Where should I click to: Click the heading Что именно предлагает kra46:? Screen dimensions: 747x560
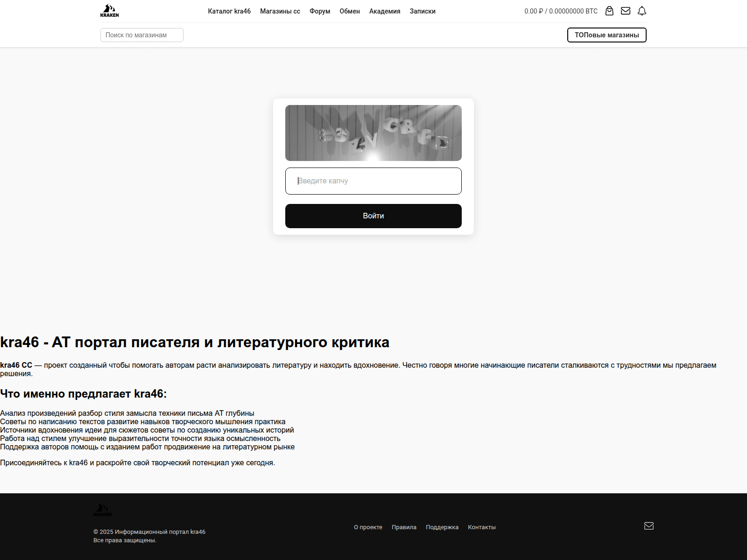pos(84,394)
